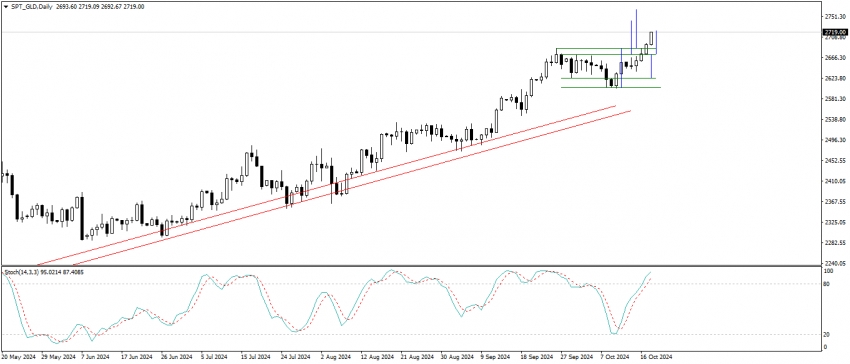Screen dimensions: 850x364
Task: Click the 2410.05 price axis label
Action: coord(836,181)
